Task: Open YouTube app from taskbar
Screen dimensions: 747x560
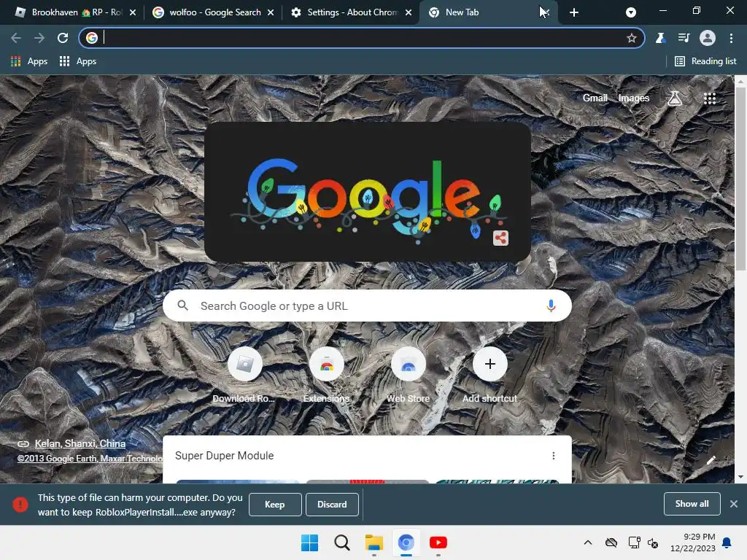Action: (x=438, y=542)
